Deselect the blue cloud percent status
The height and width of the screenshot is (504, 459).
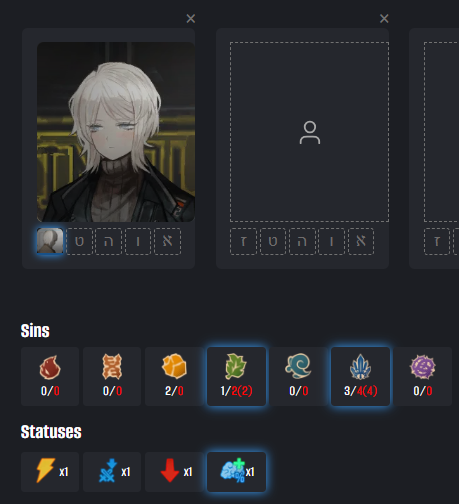pyautogui.click(x=236, y=472)
